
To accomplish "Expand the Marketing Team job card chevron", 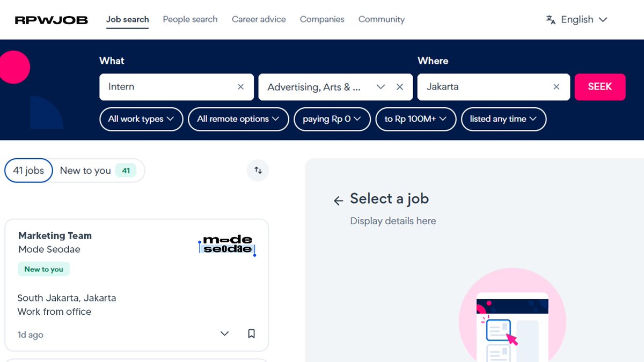I will coord(225,334).
